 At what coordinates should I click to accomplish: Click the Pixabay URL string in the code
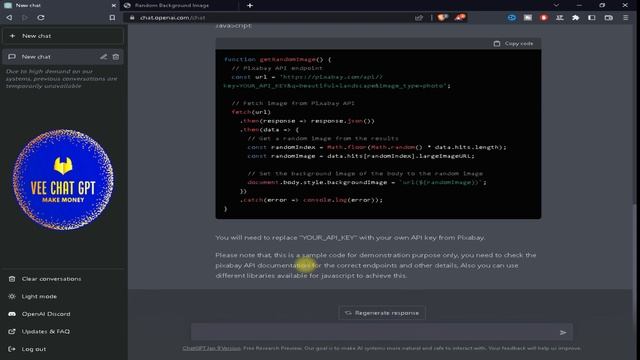[337, 81]
